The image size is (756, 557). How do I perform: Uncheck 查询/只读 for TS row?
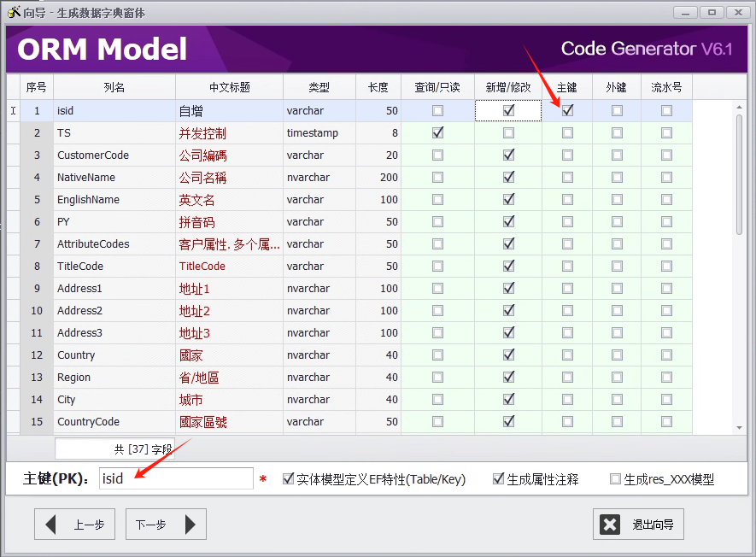coord(437,132)
